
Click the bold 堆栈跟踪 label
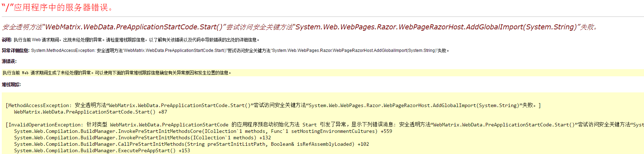(11, 85)
